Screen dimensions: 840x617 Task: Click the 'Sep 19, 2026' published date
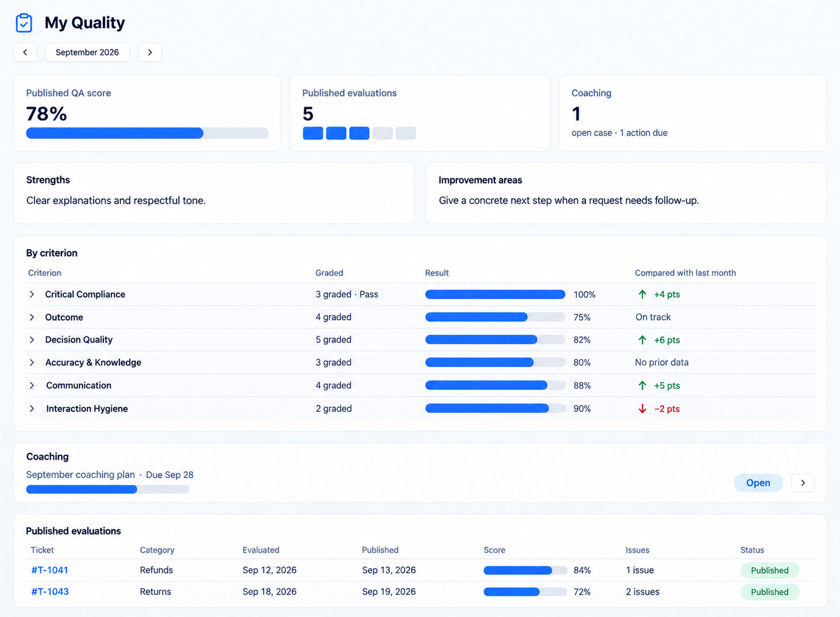[389, 592]
